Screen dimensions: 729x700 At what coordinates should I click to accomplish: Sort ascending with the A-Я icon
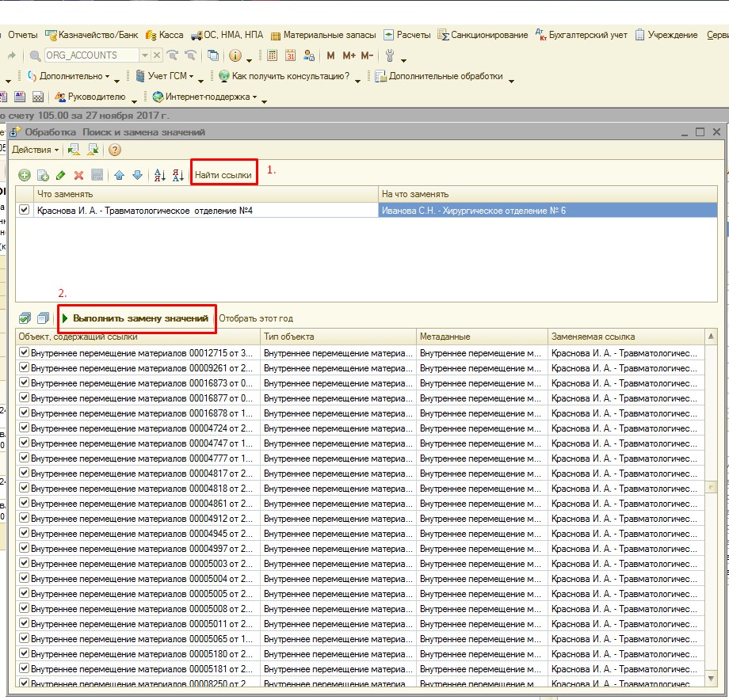click(158, 175)
